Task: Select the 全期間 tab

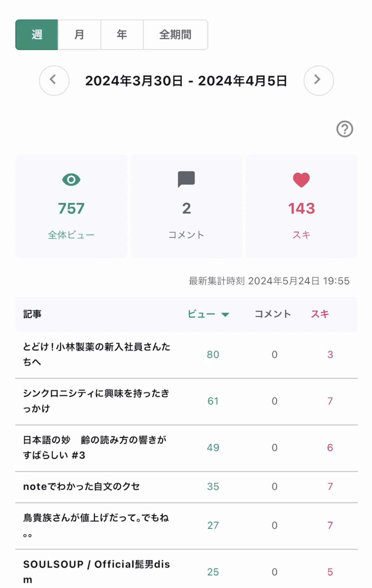Action: click(x=176, y=34)
